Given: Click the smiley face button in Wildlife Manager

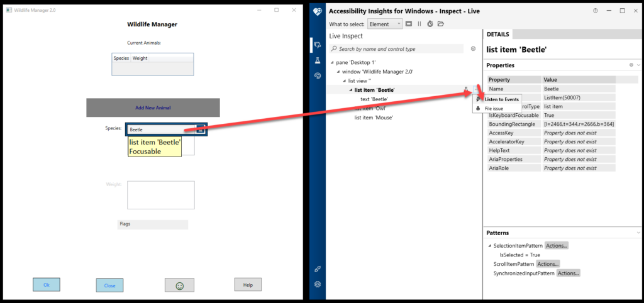Looking at the screenshot, I should (x=179, y=285).
